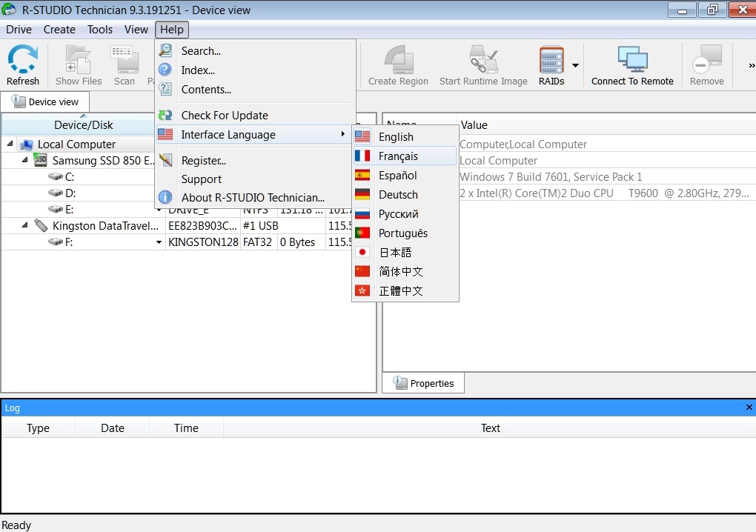Open the F: drive dropdown arrow

(x=159, y=242)
